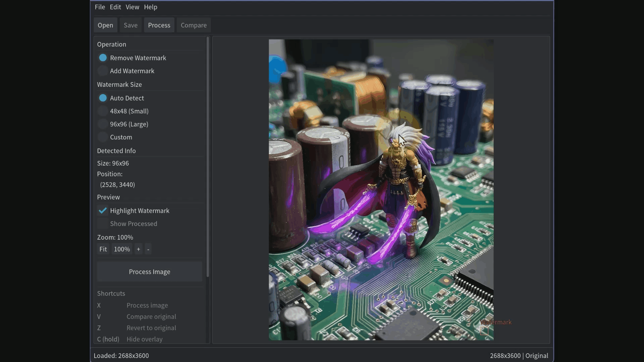Open the View menu
Screen dimensions: 644x362
(x=132, y=7)
